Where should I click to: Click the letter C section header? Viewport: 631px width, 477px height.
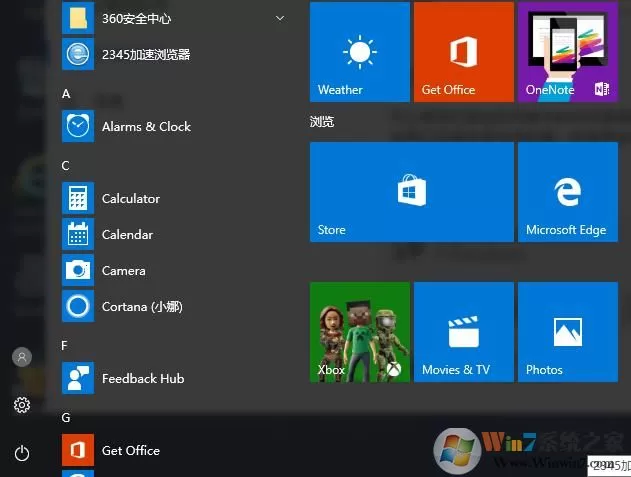pos(66,166)
